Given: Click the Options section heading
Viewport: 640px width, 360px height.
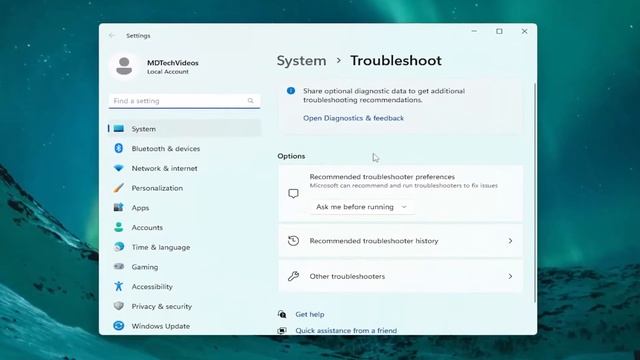Looking at the screenshot, I should pyautogui.click(x=291, y=156).
